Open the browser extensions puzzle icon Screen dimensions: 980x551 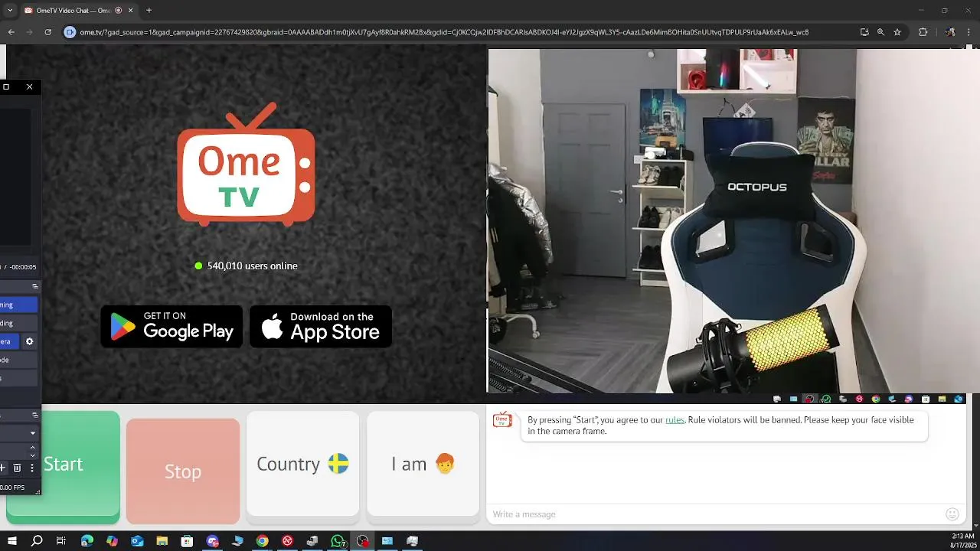click(x=923, y=32)
